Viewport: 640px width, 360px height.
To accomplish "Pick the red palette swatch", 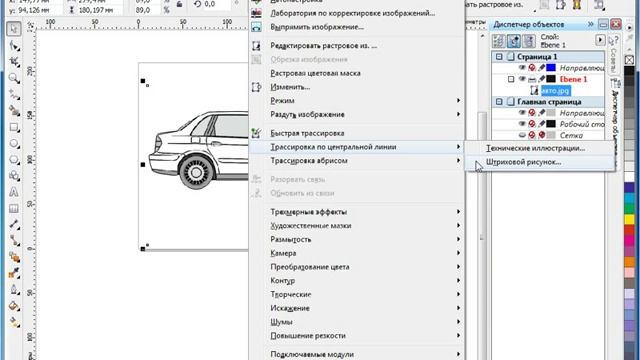I will coord(629,229).
